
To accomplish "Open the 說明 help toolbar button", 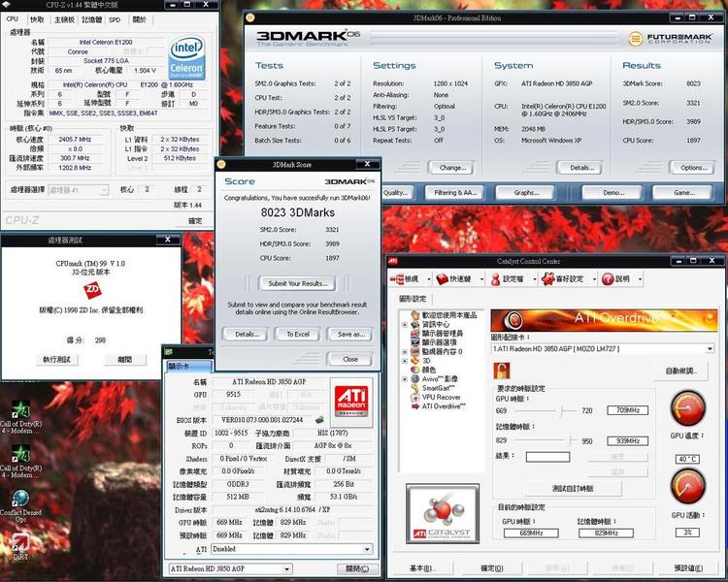I will pos(616,279).
